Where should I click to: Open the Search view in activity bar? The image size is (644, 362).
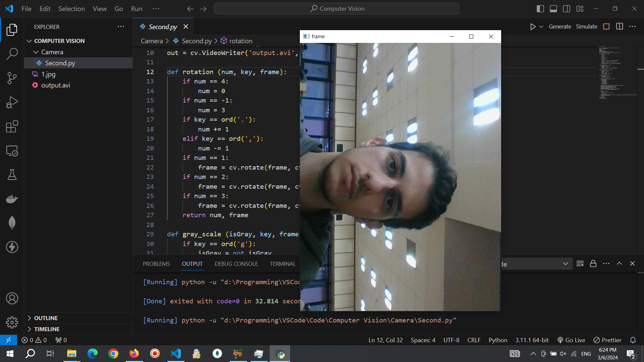click(x=12, y=54)
